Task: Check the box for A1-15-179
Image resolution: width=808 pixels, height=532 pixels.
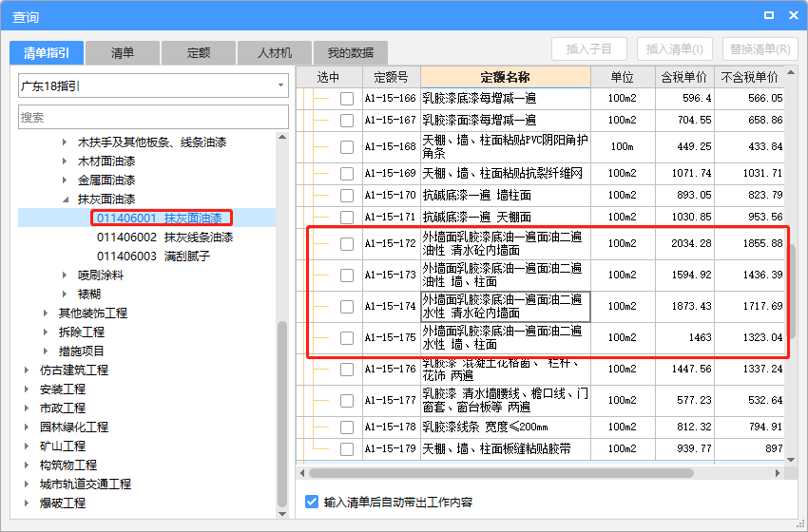Action: point(347,449)
